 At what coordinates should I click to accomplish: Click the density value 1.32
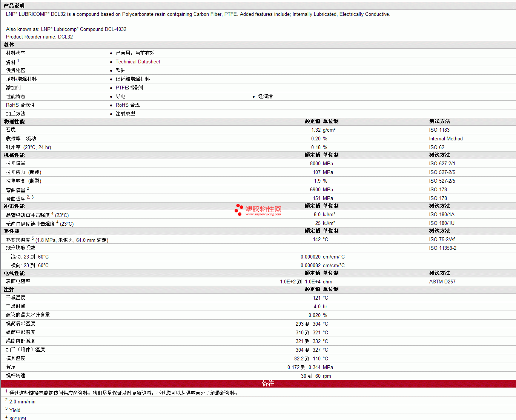316,130
